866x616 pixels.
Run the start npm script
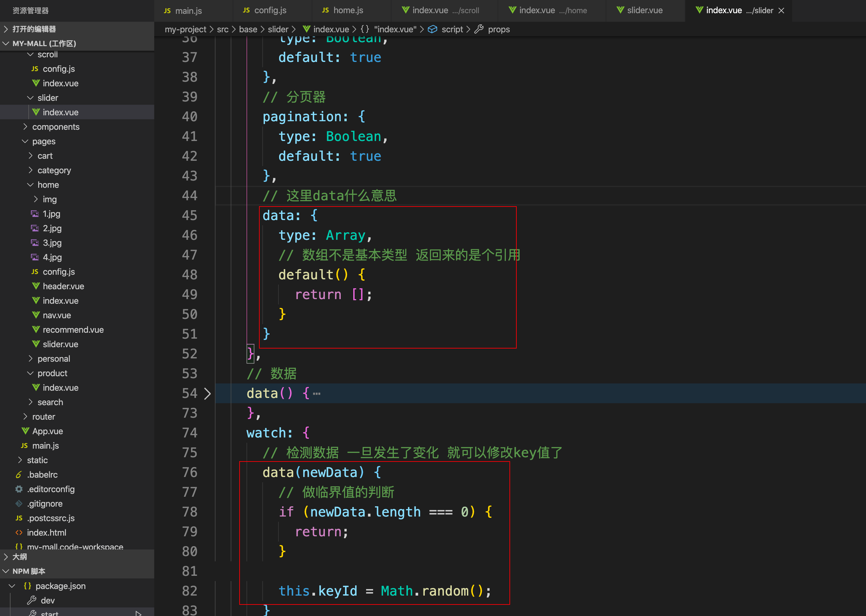tap(139, 613)
